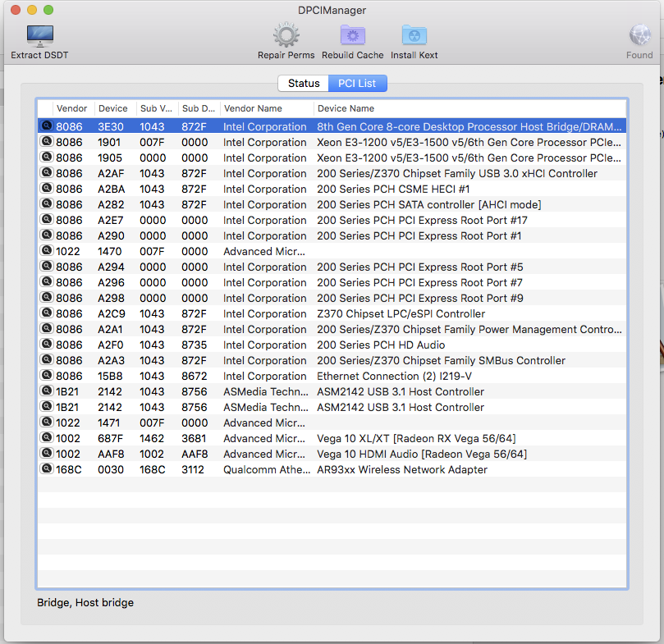The image size is (664, 644).
Task: Click lookup icon for Vega 10 XL/XT row
Action: click(x=46, y=438)
